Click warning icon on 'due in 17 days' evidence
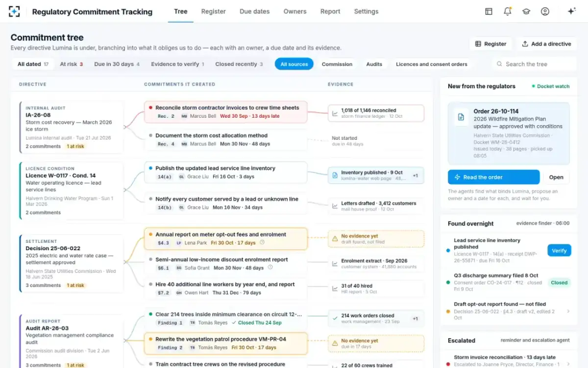 click(335, 343)
